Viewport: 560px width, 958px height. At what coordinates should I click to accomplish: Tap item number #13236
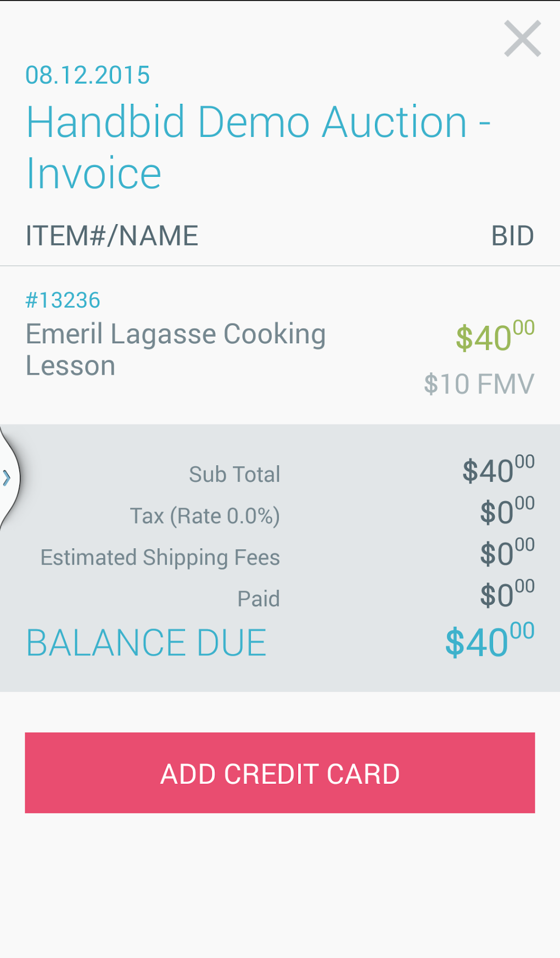pyautogui.click(x=63, y=300)
